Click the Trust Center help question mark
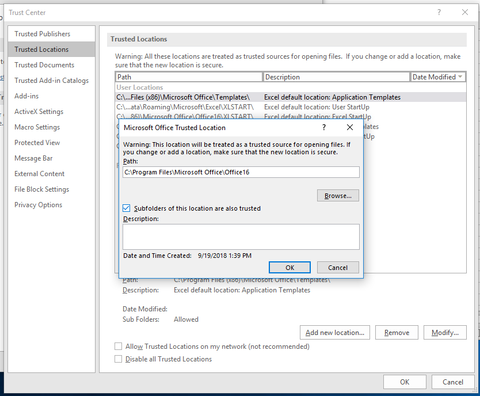Viewport: 480px width, 396px height. pyautogui.click(x=439, y=12)
